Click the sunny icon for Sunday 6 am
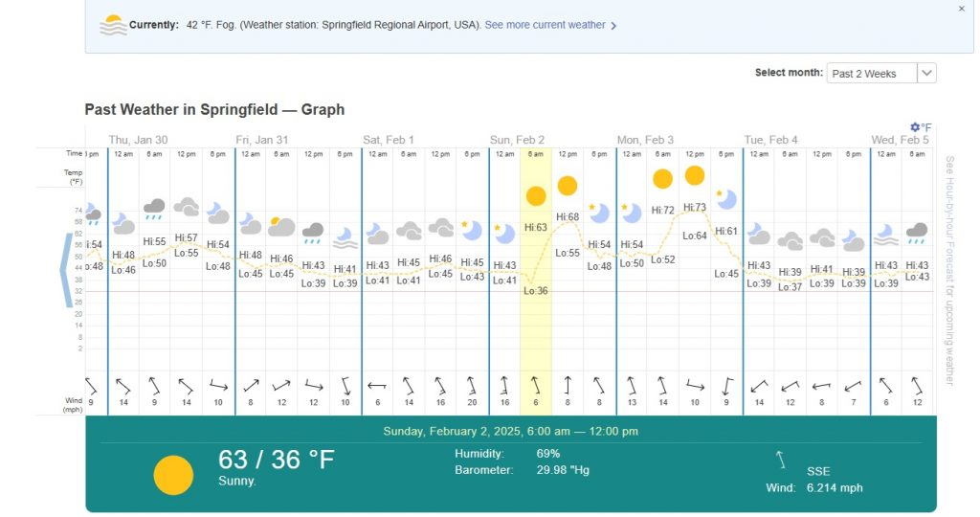Viewport: 980px width, 517px height. pos(536,196)
